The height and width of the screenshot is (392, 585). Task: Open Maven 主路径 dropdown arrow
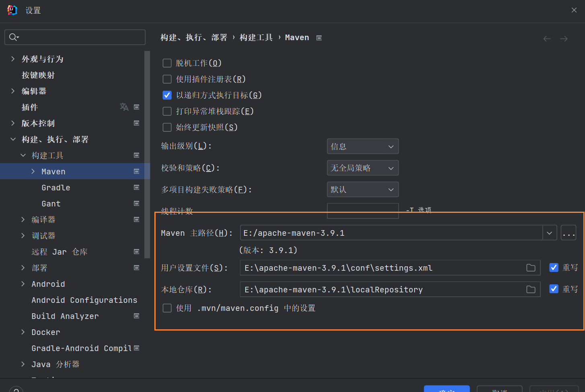point(550,233)
